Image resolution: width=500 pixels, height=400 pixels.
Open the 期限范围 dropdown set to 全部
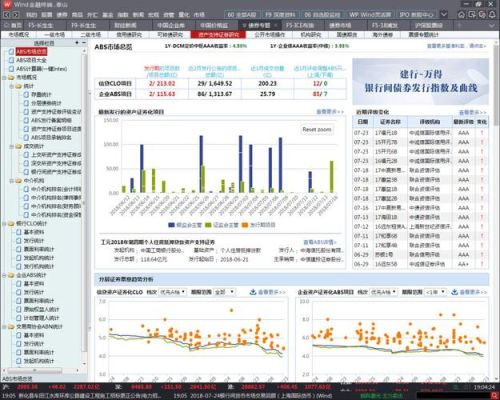coord(224,292)
